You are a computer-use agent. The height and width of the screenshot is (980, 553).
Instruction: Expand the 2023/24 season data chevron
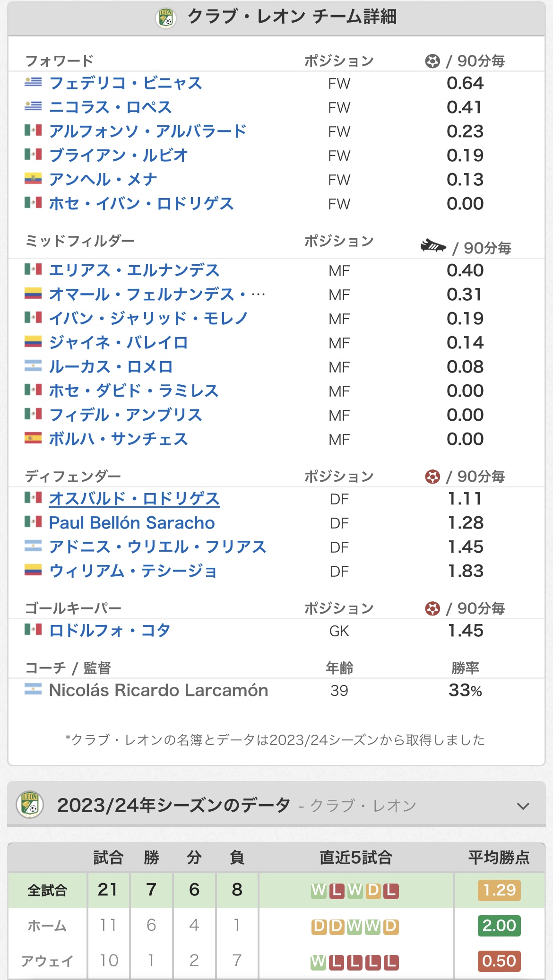click(x=523, y=806)
